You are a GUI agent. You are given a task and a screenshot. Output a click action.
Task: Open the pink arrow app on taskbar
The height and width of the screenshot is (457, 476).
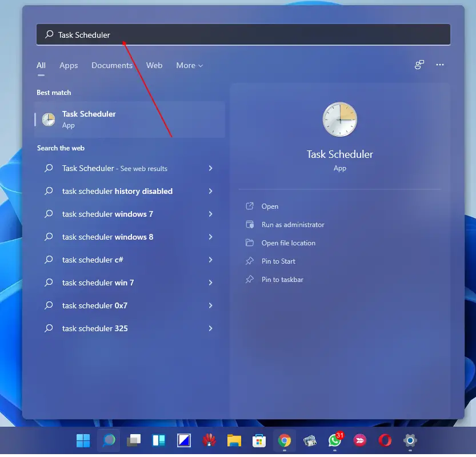pyautogui.click(x=360, y=440)
